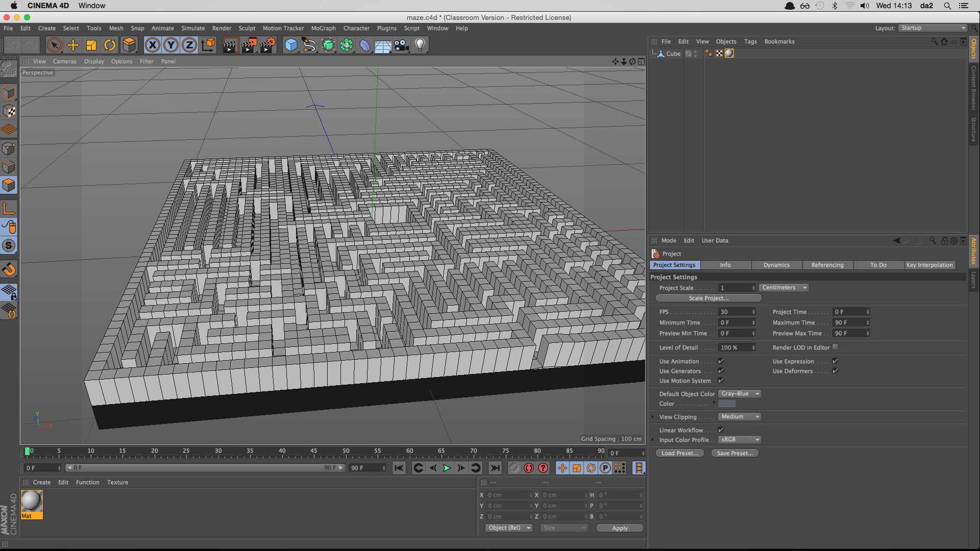Image resolution: width=980 pixels, height=551 pixels.
Task: Open Default Object Color Gray-Blue dropdown
Action: (x=740, y=394)
